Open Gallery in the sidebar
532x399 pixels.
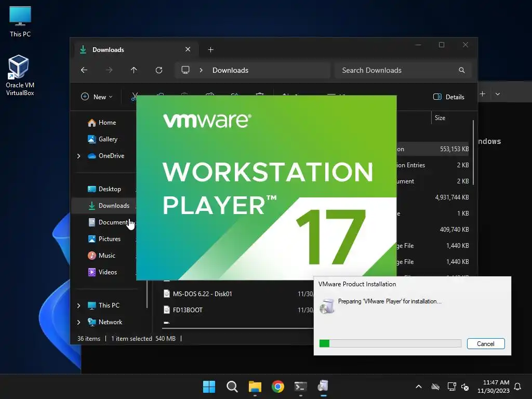[x=102, y=139]
